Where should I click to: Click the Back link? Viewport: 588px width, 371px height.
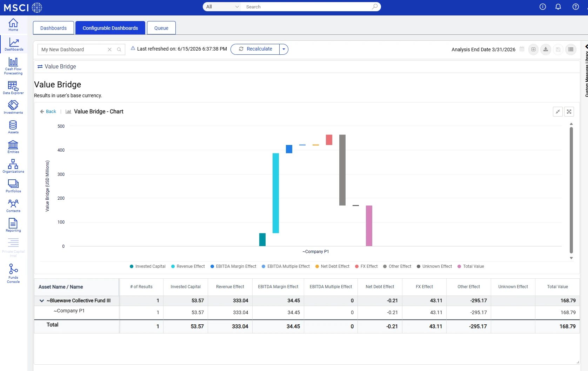click(x=48, y=112)
